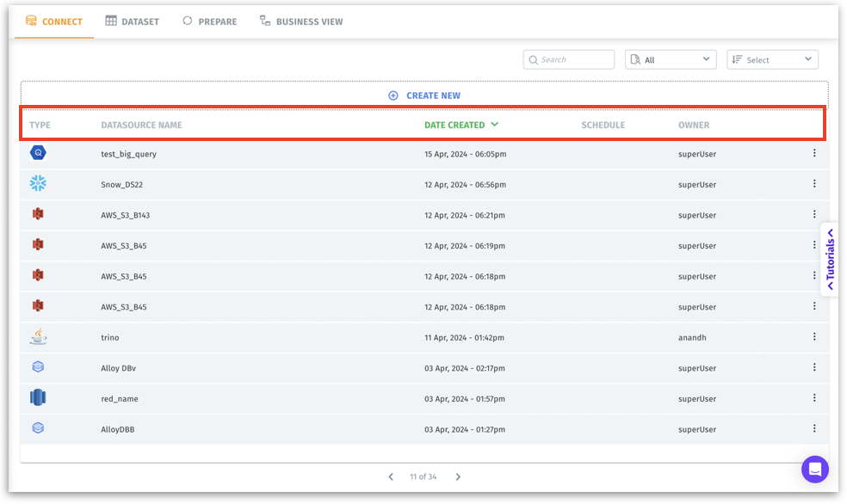The width and height of the screenshot is (847, 504).
Task: Click the BigQuery icon for test_big_query
Action: [x=38, y=153]
